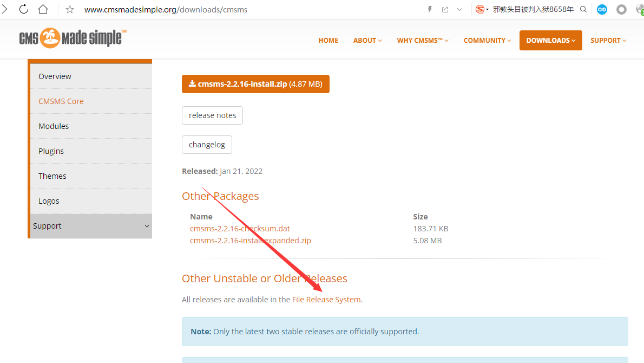Download cmsms-2.2.16-install.zip
This screenshot has width=644, height=363.
(255, 84)
